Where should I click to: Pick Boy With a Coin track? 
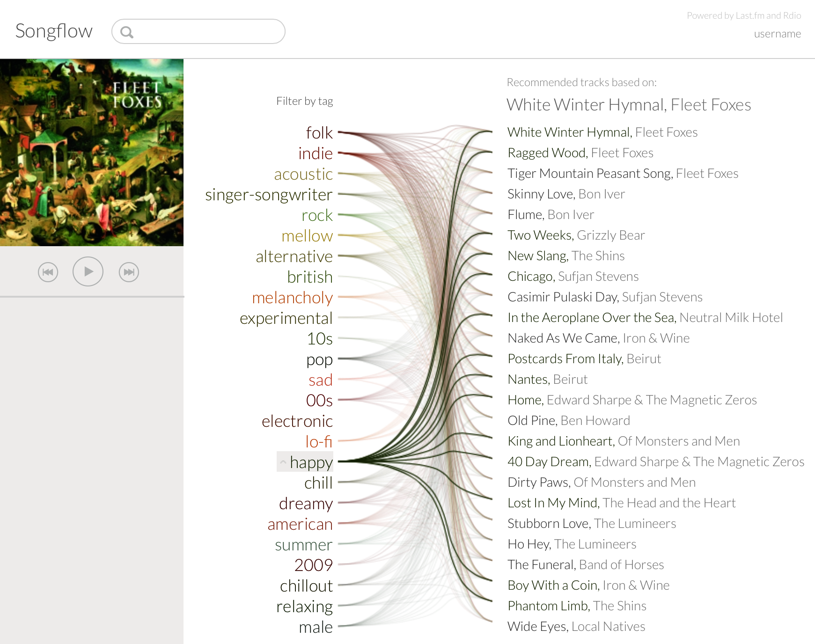(x=588, y=585)
